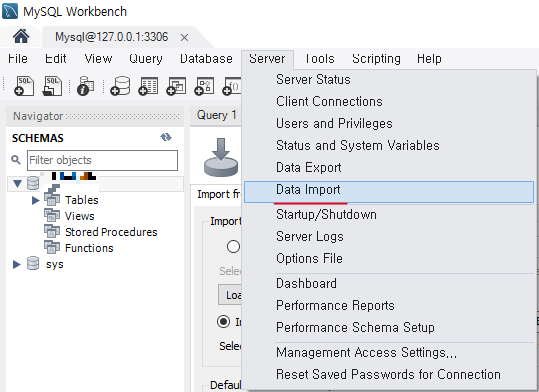Open Server Logs entry
The width and height of the screenshot is (539, 392).
click(389, 237)
